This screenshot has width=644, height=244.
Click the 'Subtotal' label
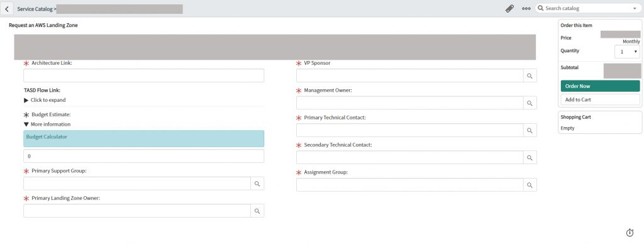tap(569, 67)
